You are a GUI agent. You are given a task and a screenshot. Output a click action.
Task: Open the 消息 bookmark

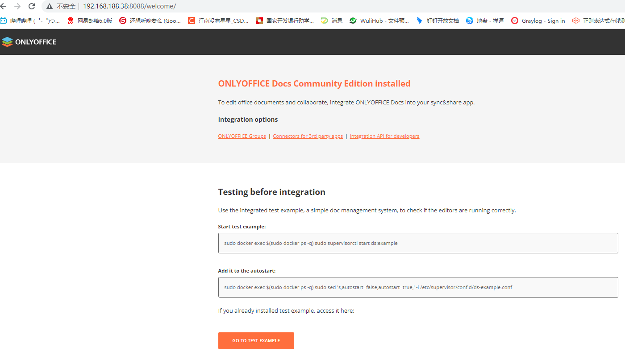pos(332,21)
